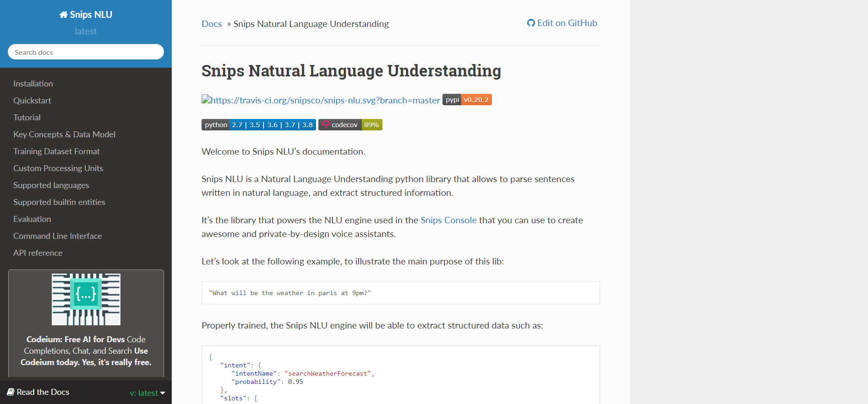This screenshot has width=868, height=404.
Task: Open the Codeium ad thumbnail image
Action: [x=86, y=299]
